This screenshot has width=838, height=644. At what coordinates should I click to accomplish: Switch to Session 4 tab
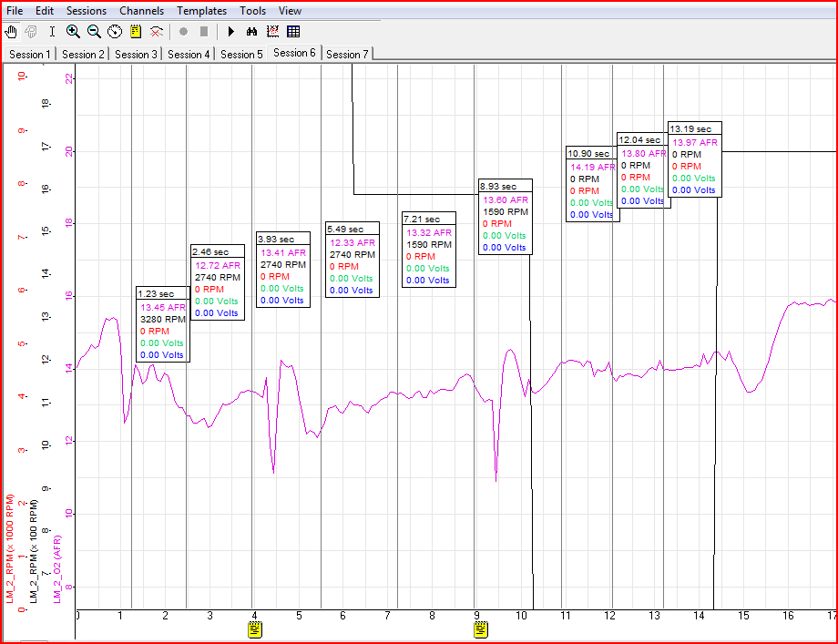pyautogui.click(x=189, y=55)
